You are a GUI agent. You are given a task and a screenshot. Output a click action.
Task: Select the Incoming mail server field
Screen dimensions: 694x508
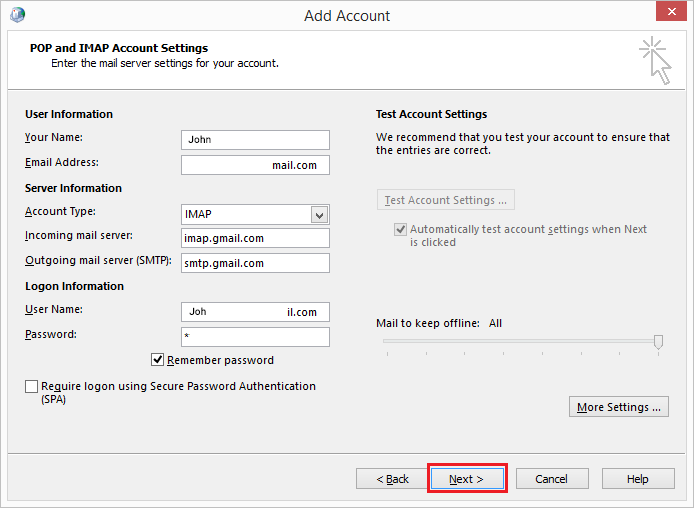point(255,238)
